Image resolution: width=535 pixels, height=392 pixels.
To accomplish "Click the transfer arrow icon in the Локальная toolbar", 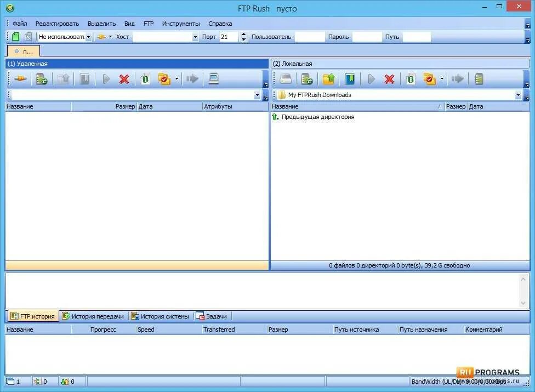I will click(x=458, y=79).
